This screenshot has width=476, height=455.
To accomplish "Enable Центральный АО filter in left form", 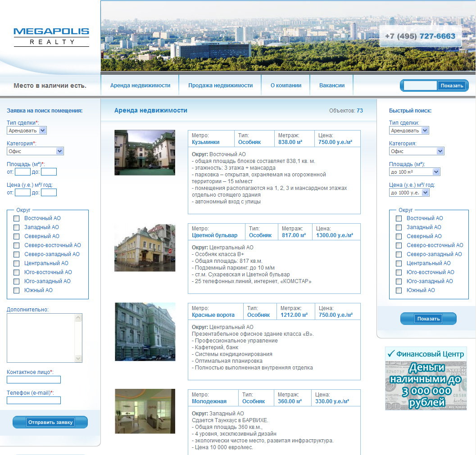I will coord(16,263).
